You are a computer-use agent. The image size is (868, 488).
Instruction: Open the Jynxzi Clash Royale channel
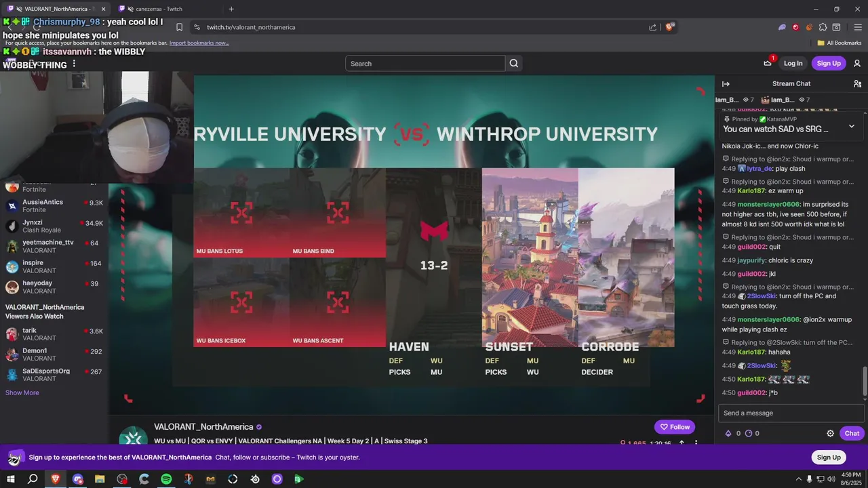[54, 226]
